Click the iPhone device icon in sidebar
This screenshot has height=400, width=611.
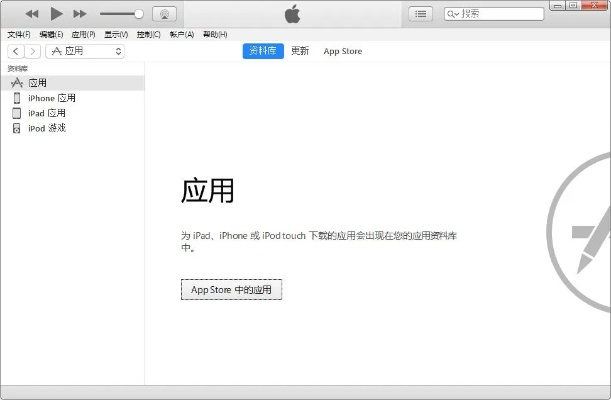coord(16,98)
